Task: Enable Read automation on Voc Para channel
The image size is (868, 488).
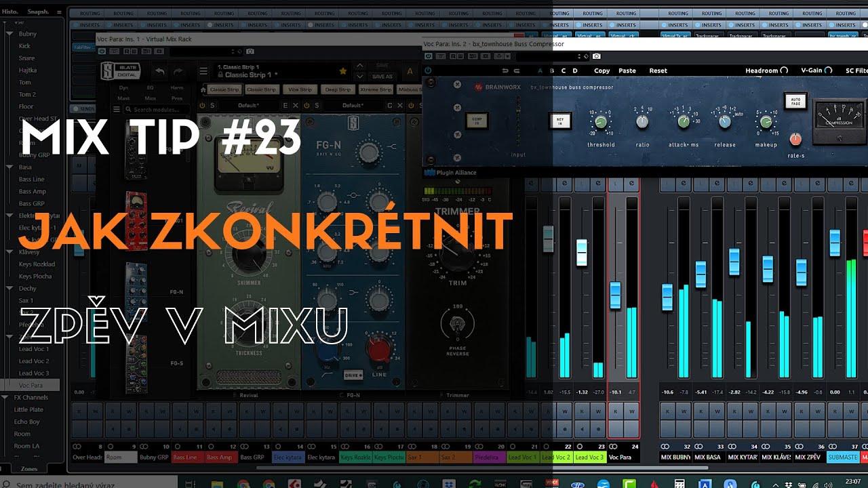Action: click(616, 410)
